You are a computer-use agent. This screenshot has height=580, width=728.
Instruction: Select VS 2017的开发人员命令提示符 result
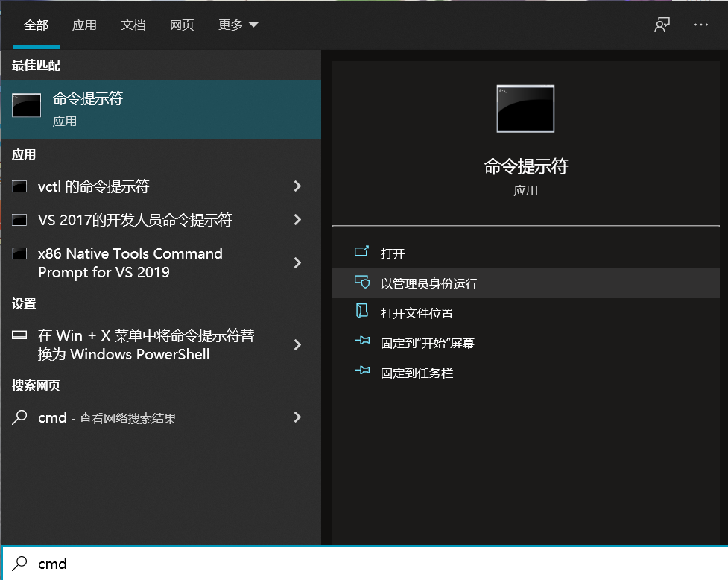tap(161, 220)
